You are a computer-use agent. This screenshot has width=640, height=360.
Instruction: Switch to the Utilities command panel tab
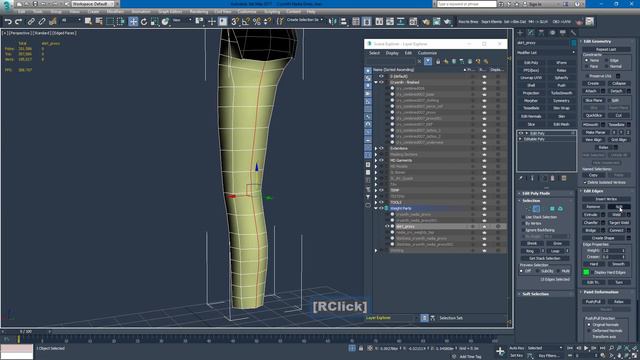click(573, 33)
